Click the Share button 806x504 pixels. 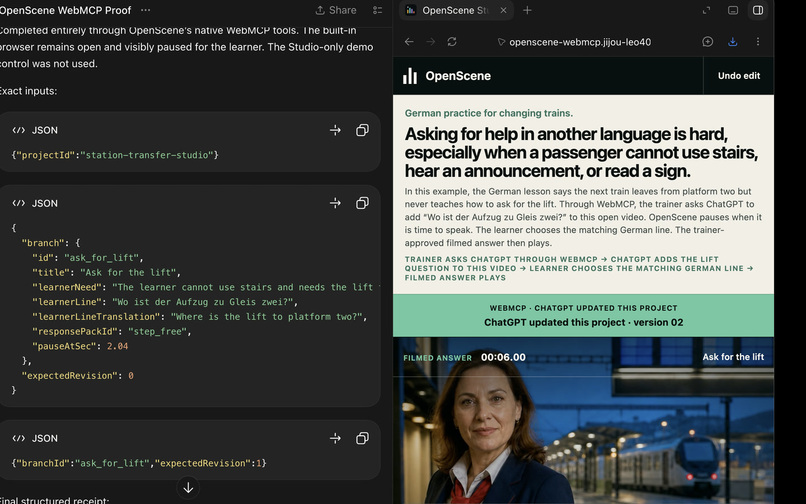[336, 10]
